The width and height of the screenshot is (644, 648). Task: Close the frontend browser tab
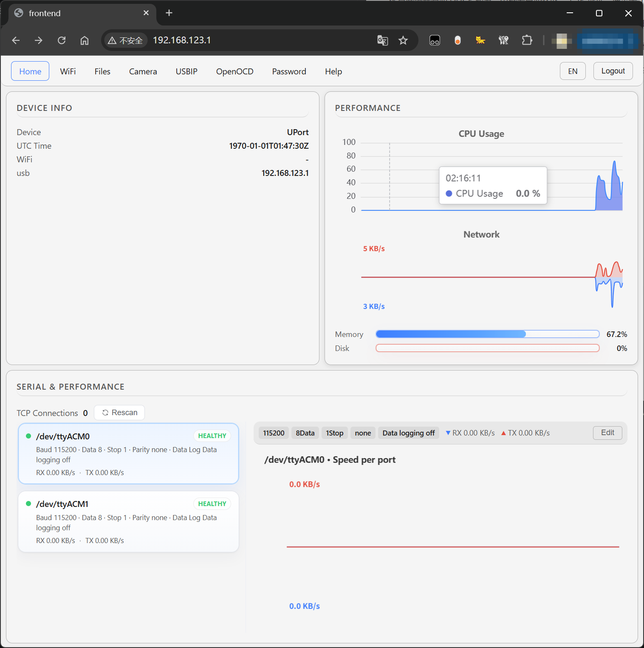coord(146,13)
